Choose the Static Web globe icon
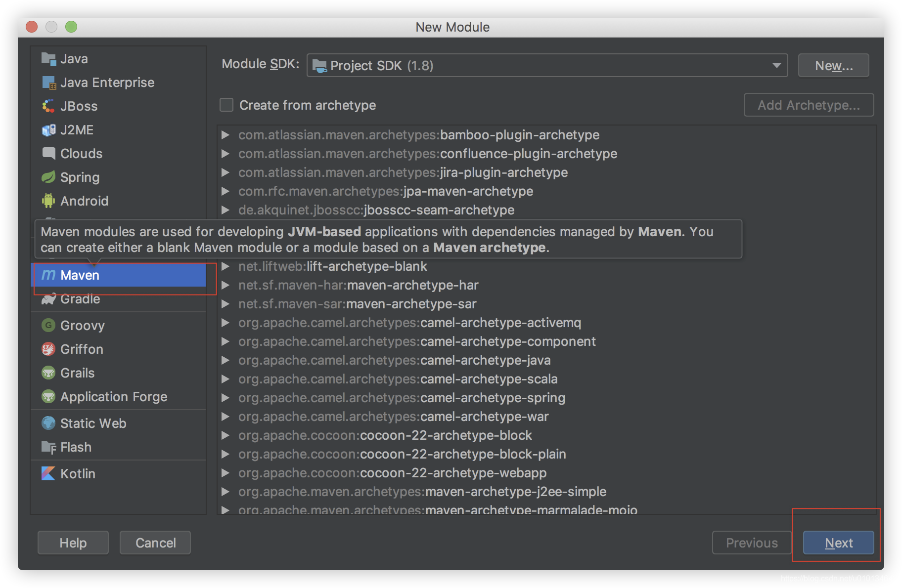This screenshot has width=902, height=588. tap(48, 423)
